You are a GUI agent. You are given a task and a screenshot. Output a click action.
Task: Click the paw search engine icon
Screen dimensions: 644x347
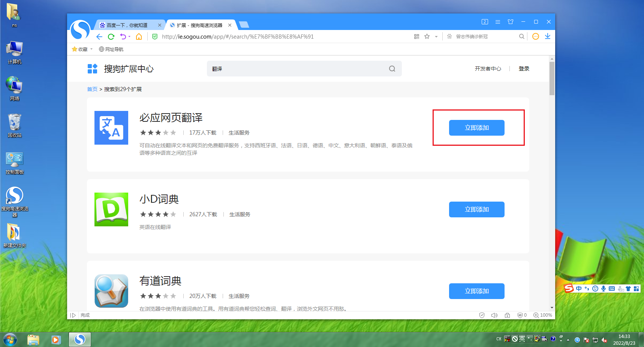[x=449, y=37]
